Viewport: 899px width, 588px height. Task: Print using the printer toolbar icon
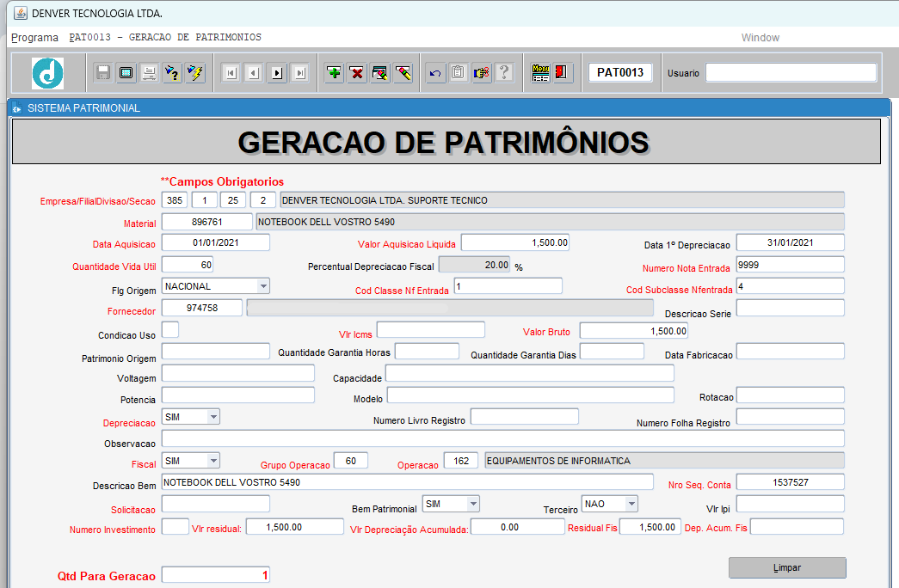click(x=148, y=72)
